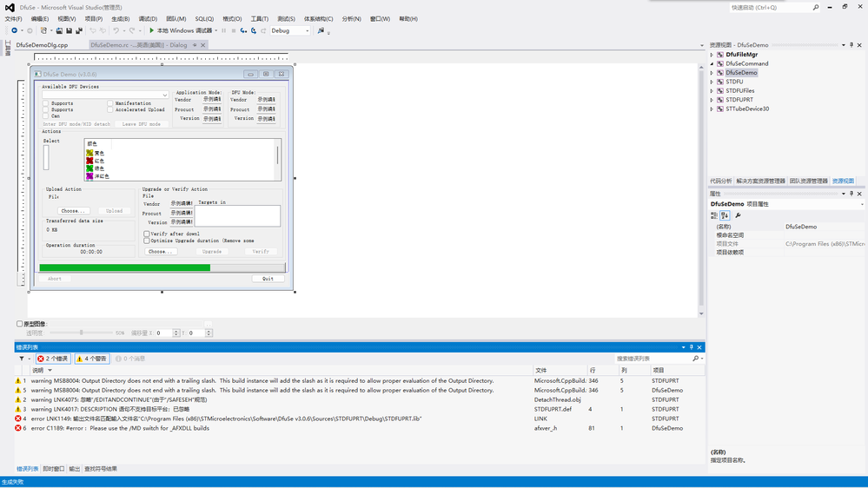Click the categorized view icon in properties panel
The image size is (868, 488).
(714, 215)
